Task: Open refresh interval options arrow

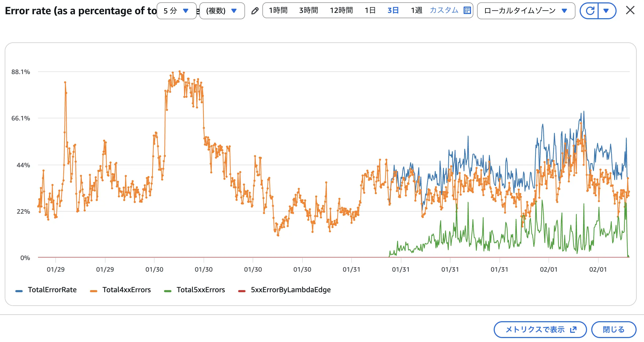Action: coord(606,11)
